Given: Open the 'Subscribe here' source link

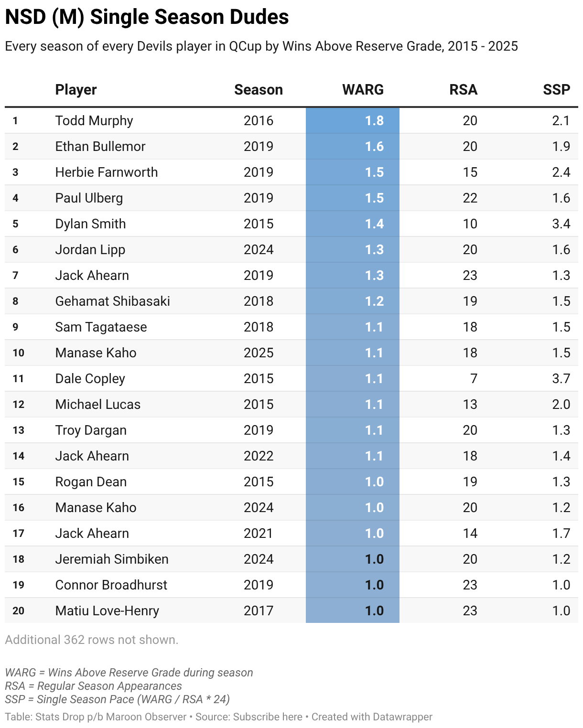Looking at the screenshot, I should tap(268, 717).
